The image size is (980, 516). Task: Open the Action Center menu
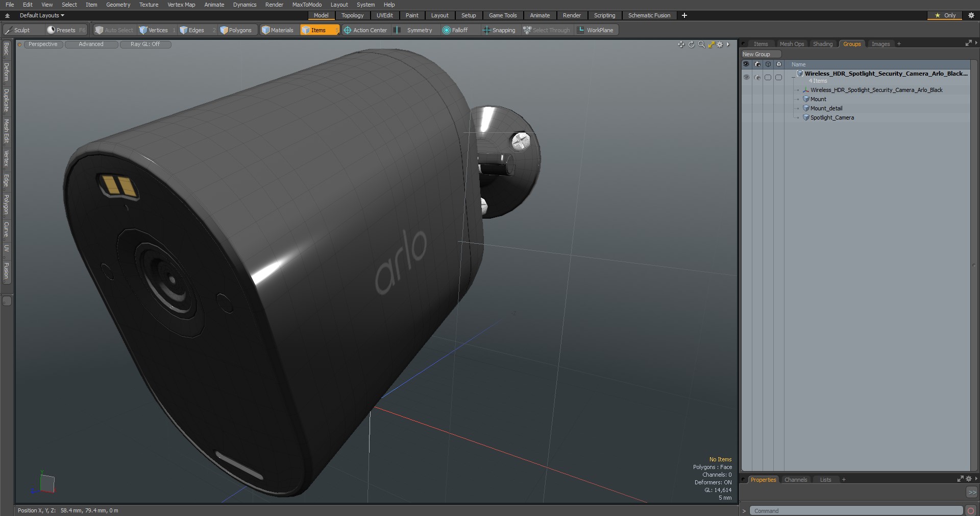365,30
